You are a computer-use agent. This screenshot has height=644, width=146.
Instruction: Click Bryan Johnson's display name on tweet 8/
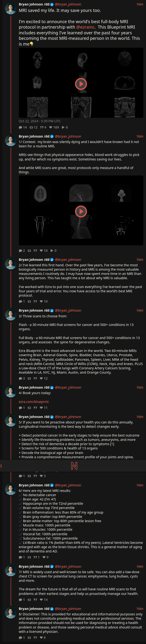click(x=34, y=608)
